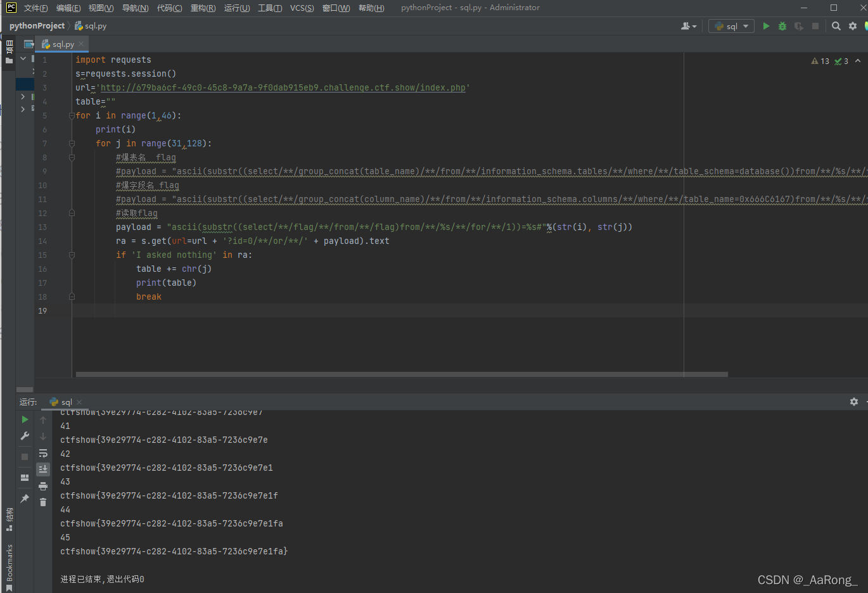
Task: Open the 运行(U) menu
Action: coord(237,8)
